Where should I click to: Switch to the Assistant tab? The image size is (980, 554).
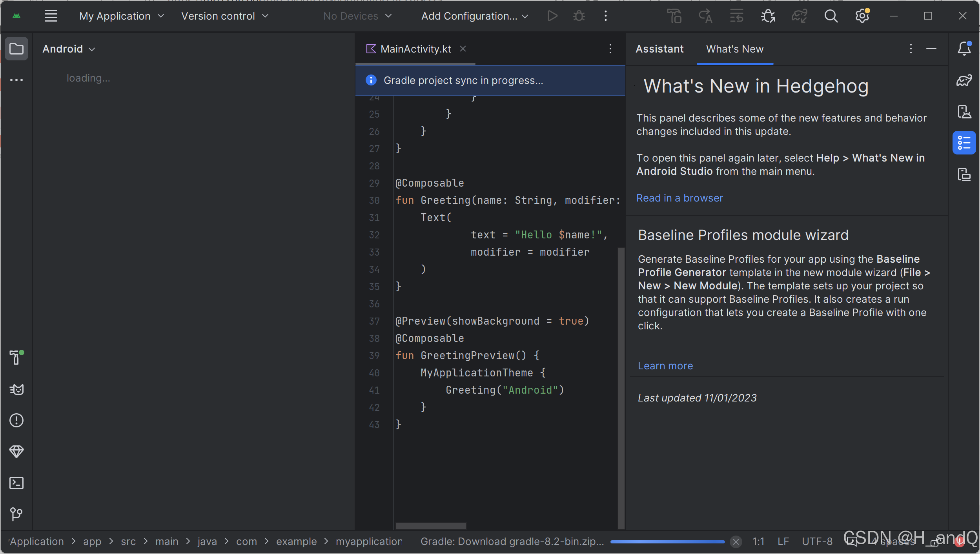click(659, 49)
